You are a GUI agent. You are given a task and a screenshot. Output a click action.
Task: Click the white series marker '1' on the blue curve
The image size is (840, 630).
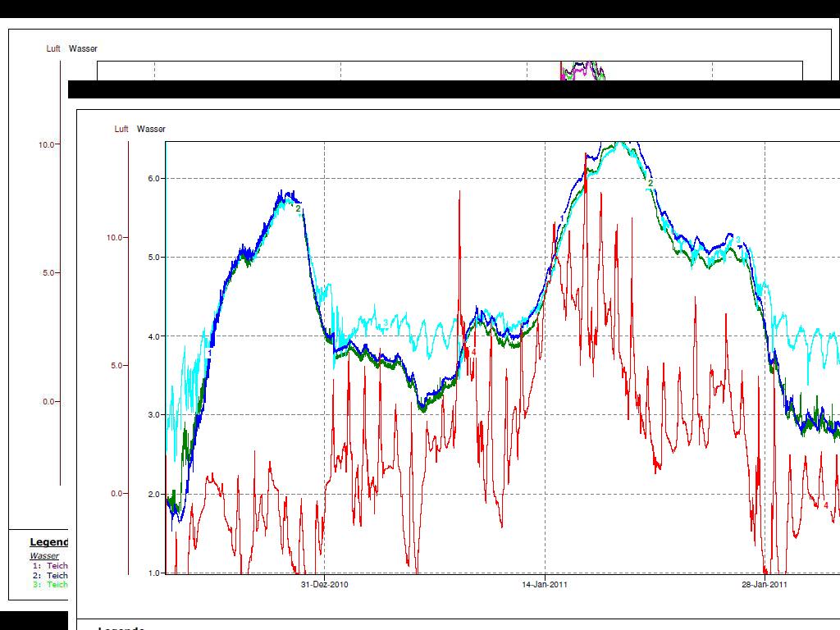click(x=210, y=353)
